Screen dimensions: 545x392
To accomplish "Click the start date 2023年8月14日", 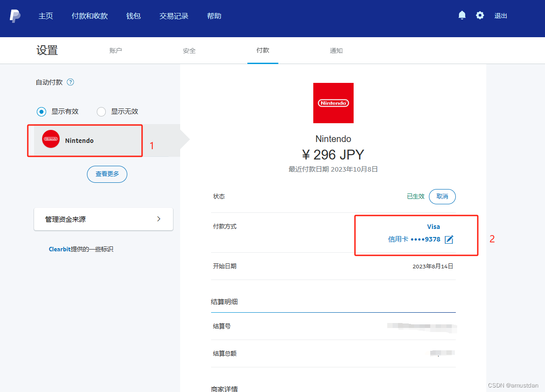I will point(433,266).
